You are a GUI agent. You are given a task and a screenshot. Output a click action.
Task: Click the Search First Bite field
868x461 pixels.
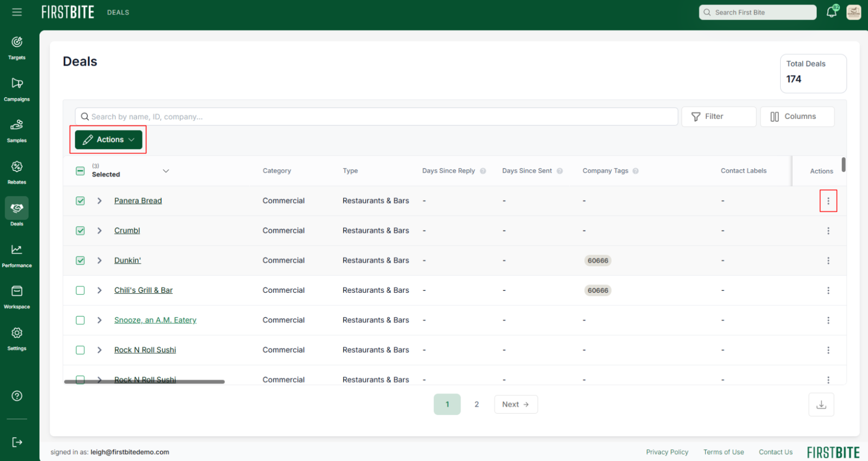[757, 13]
